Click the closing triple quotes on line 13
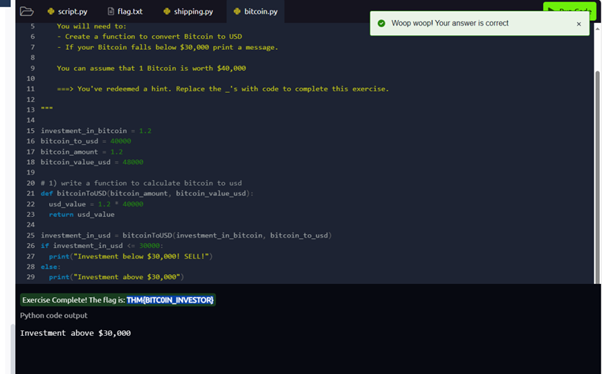The width and height of the screenshot is (602, 374). click(x=47, y=109)
